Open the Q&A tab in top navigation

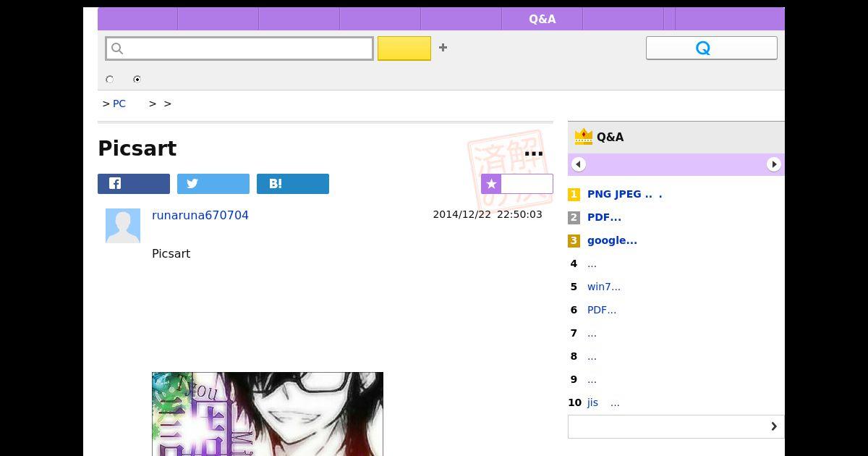tap(542, 19)
